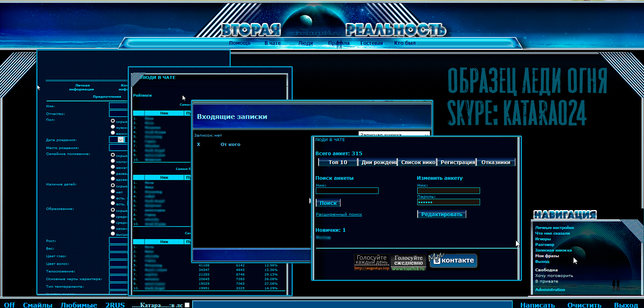
Task: Select the female gender radio button
Action: click(x=113, y=133)
